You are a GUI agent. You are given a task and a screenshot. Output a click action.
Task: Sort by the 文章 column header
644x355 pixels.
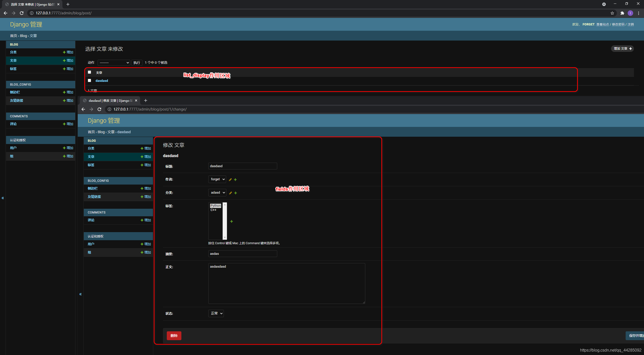pyautogui.click(x=99, y=73)
